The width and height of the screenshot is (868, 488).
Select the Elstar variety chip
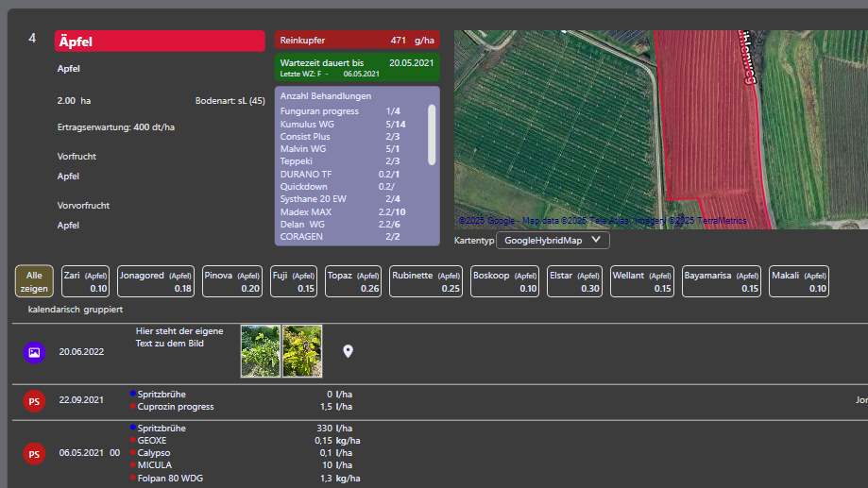[x=574, y=281]
